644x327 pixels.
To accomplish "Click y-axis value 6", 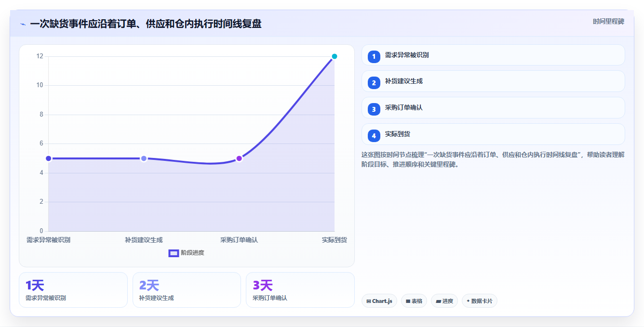I will pos(41,144).
